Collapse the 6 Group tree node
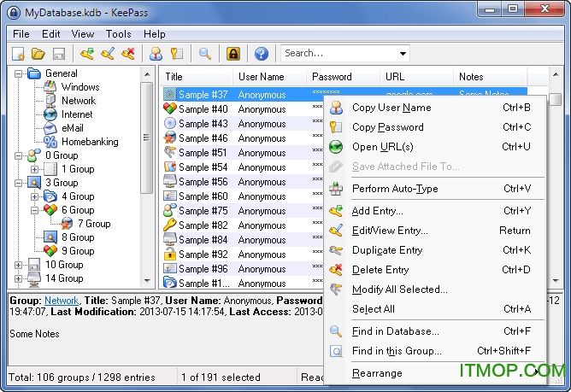Image resolution: width=571 pixels, height=392 pixels. point(34,210)
